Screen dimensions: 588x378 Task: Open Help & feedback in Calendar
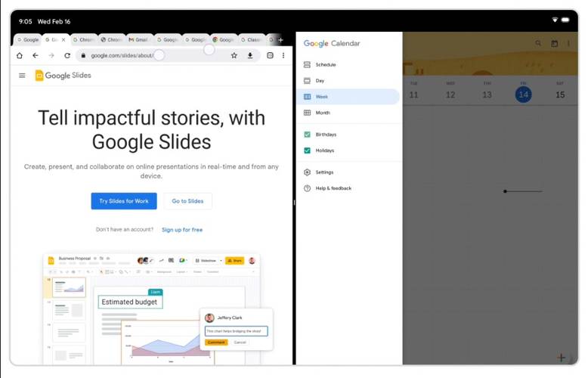tap(348, 188)
